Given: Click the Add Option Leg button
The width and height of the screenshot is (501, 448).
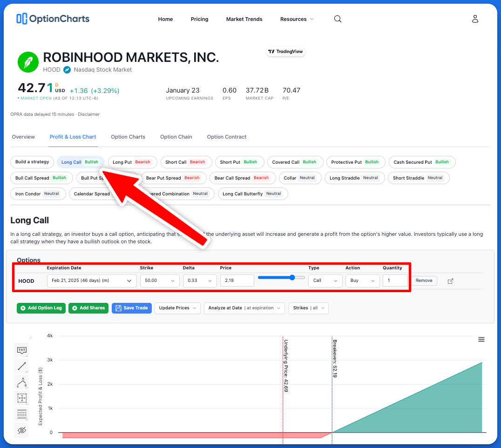Looking at the screenshot, I should (41, 308).
